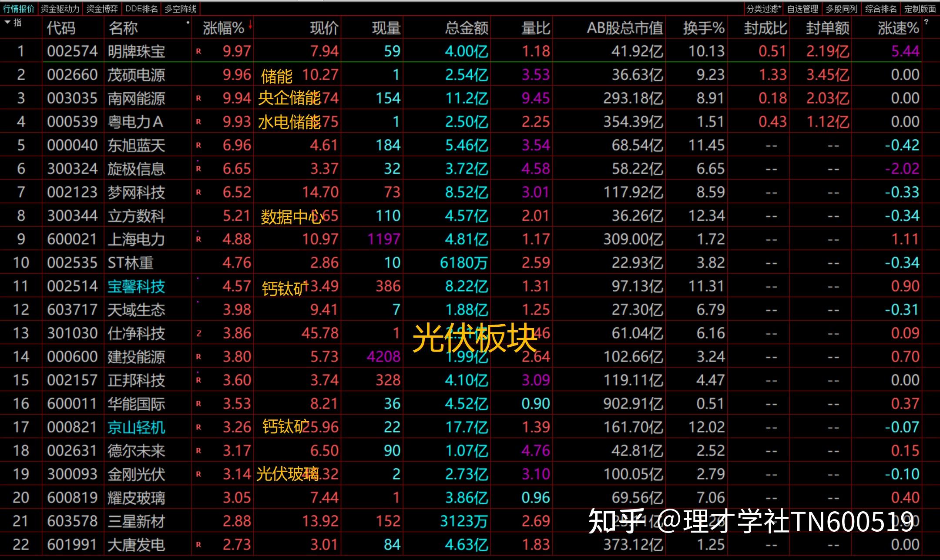Click the R marker beside 正邦科技
940x560 pixels.
tap(198, 380)
